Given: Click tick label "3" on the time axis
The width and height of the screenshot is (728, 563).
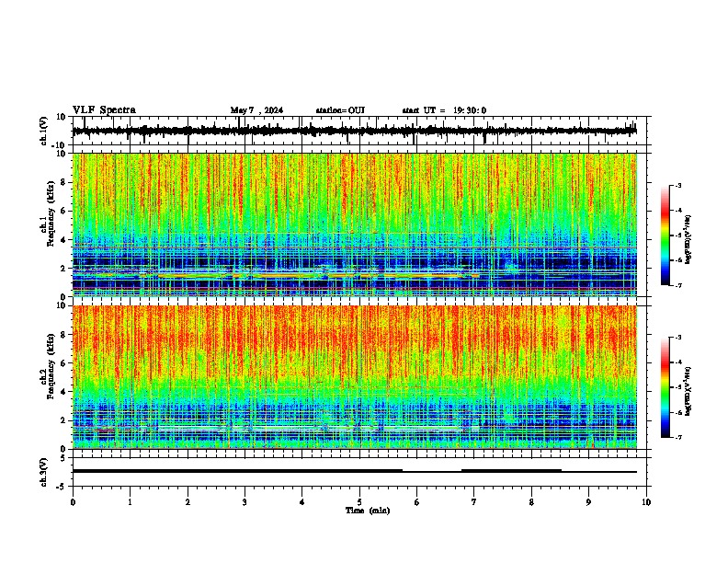Looking at the screenshot, I should tap(245, 502).
